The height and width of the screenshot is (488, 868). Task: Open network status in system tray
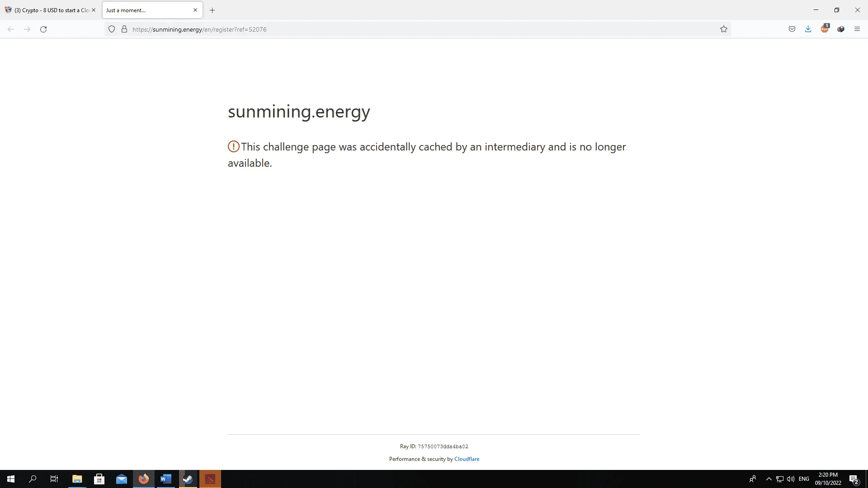click(x=780, y=479)
